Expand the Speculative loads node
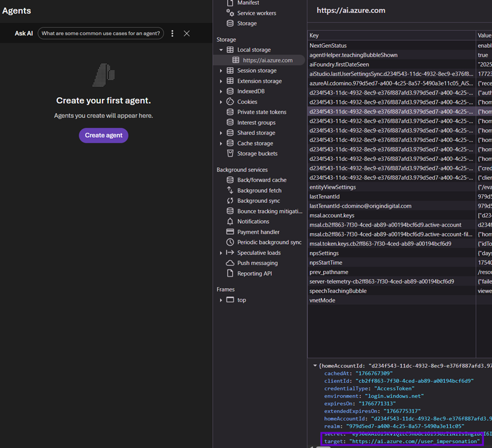Screen dimensions: 492x448 coord(221,253)
